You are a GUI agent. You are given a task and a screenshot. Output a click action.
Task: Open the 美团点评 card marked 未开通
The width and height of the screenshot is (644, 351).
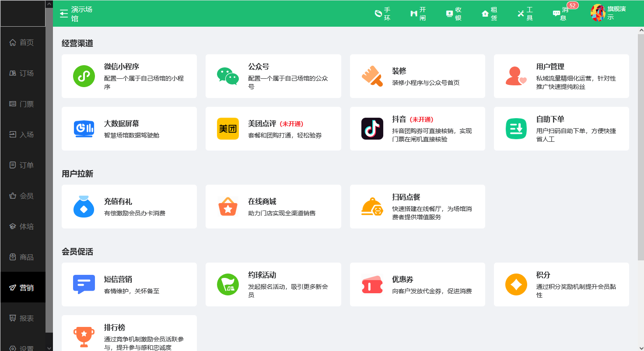click(273, 128)
